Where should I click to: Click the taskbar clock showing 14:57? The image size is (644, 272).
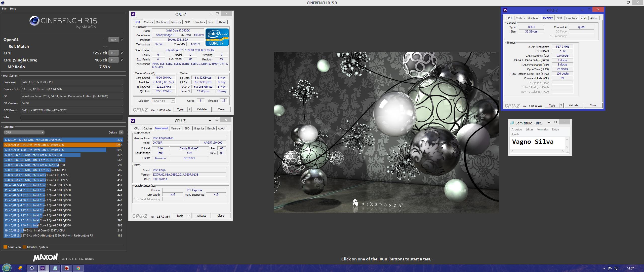tap(630, 268)
